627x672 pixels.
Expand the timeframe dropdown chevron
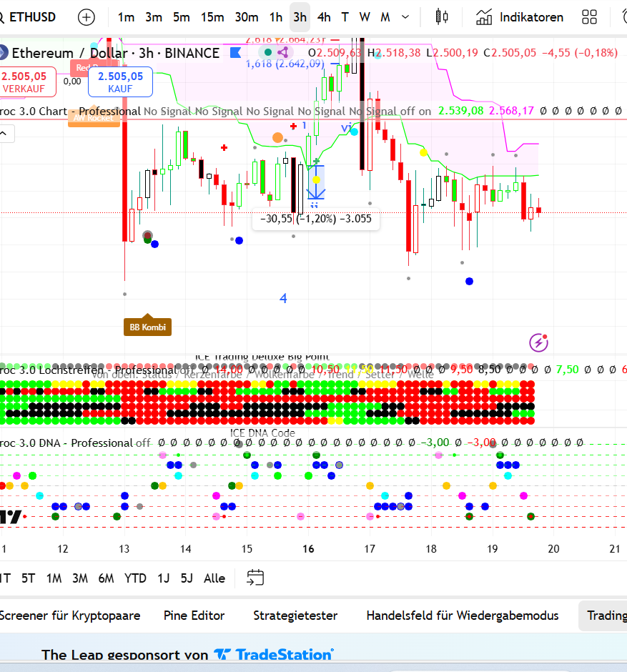pyautogui.click(x=405, y=17)
